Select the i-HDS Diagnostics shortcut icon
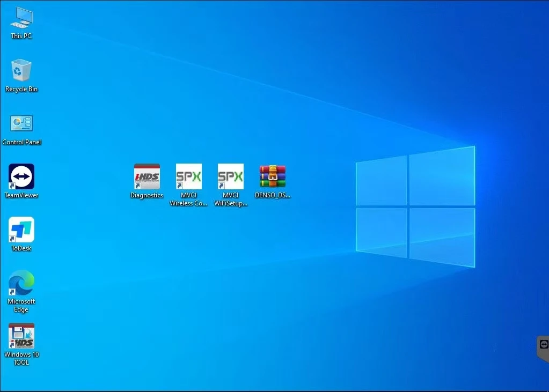549x392 pixels. point(147,176)
